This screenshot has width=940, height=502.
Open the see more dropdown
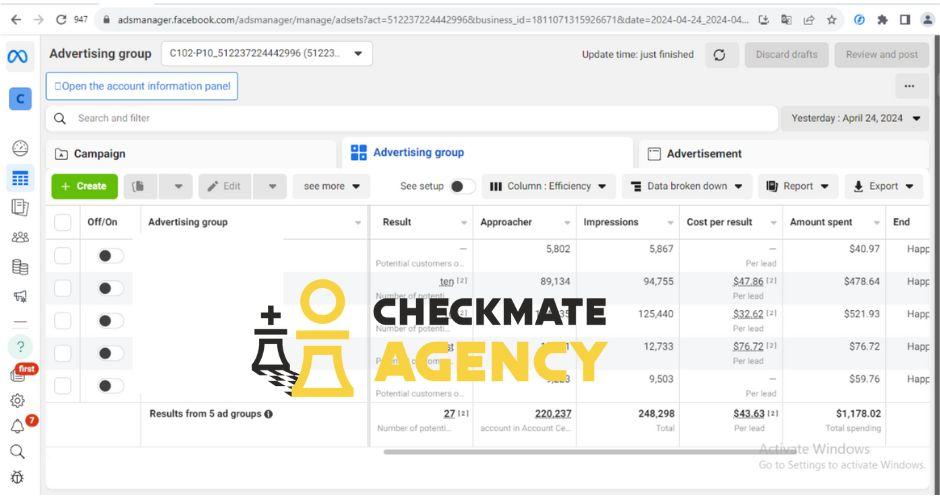331,187
